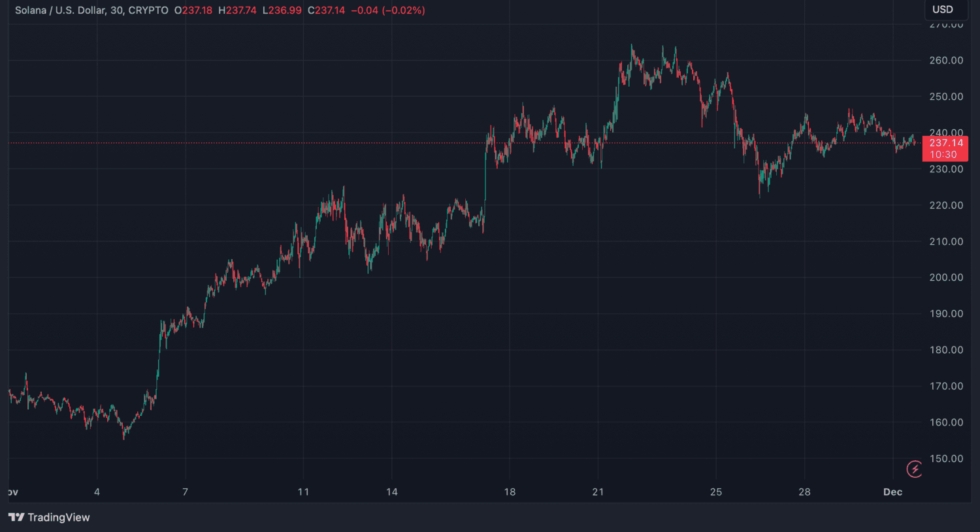Click the red 237.14 current price label
The image size is (980, 532).
click(x=946, y=143)
